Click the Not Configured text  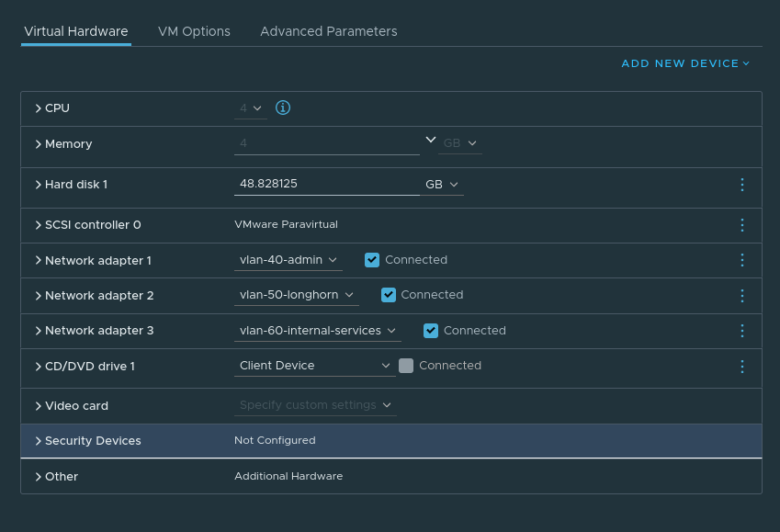pyautogui.click(x=275, y=440)
